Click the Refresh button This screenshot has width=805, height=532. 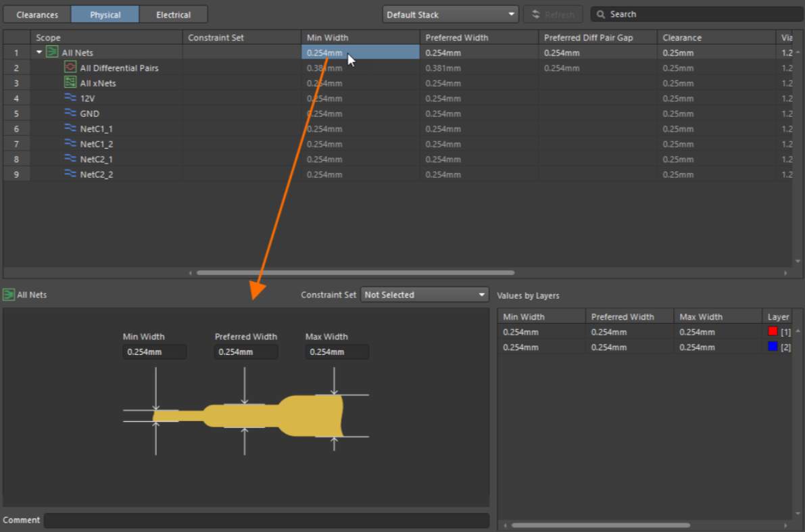click(x=553, y=14)
